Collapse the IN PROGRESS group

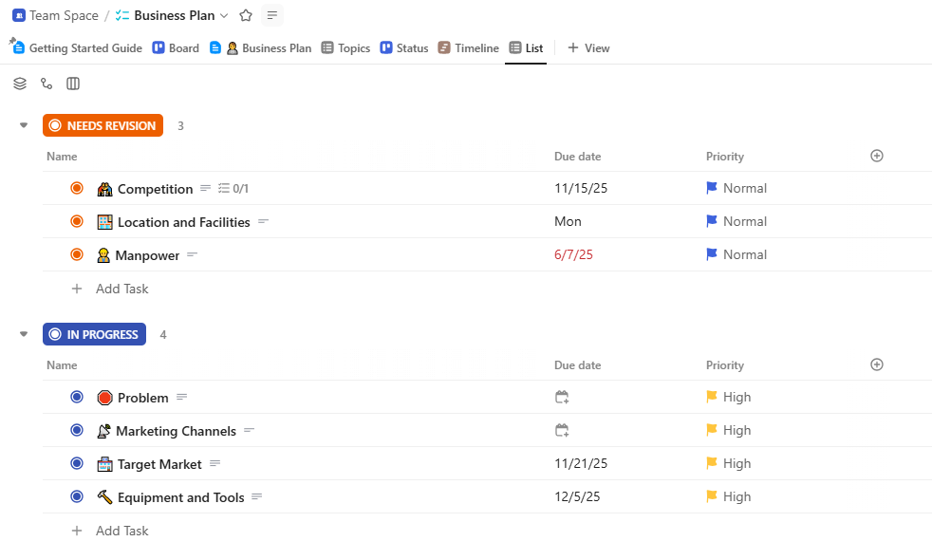tap(23, 333)
